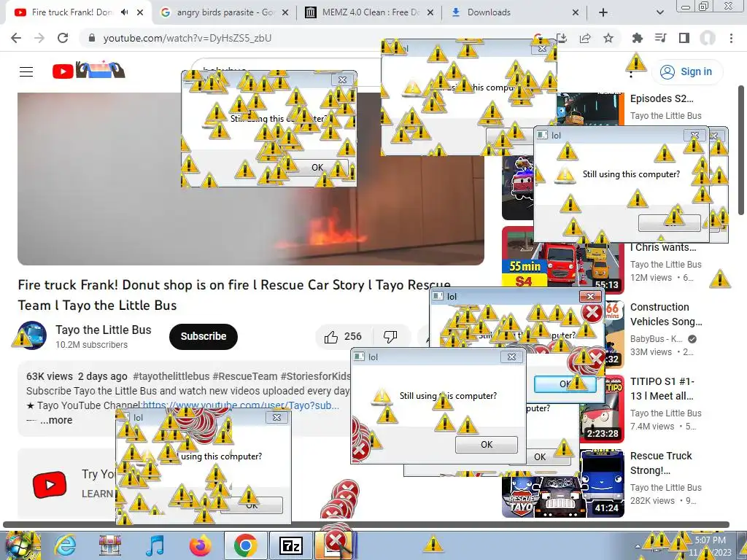747x560 pixels.
Task: Open the 7z taskbar button
Action: pyautogui.click(x=290, y=545)
